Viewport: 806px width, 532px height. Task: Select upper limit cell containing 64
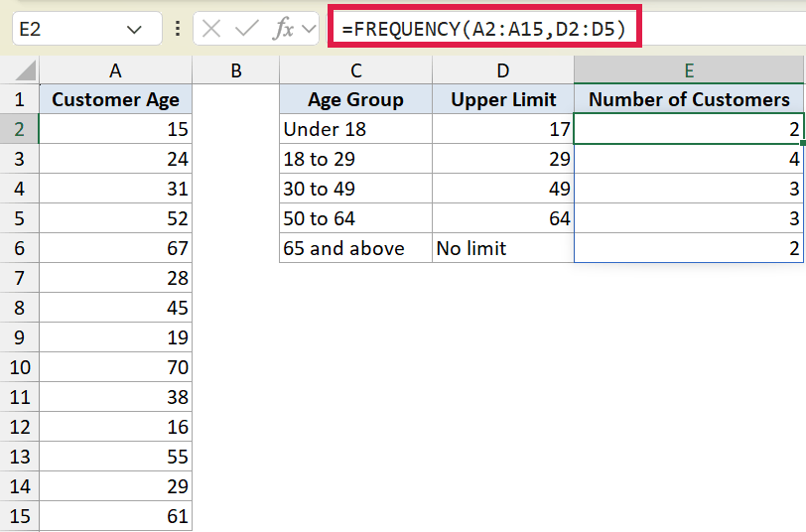coord(503,218)
